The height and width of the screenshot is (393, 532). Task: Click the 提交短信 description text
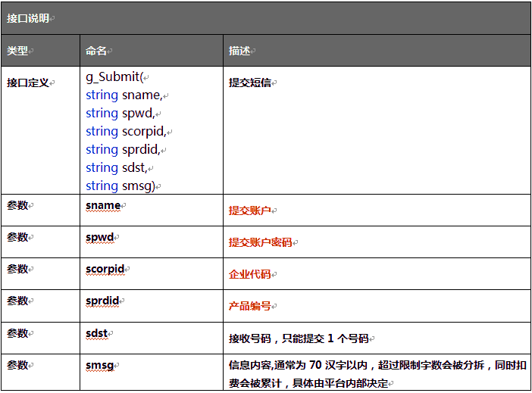click(x=250, y=83)
